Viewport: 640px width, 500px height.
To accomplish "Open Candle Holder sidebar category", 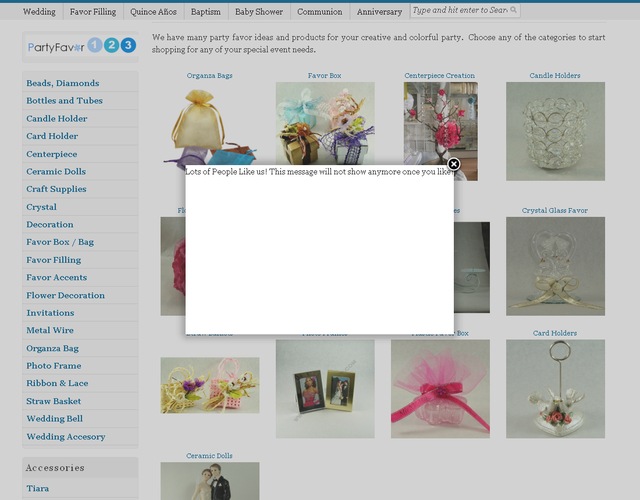I will 57,119.
